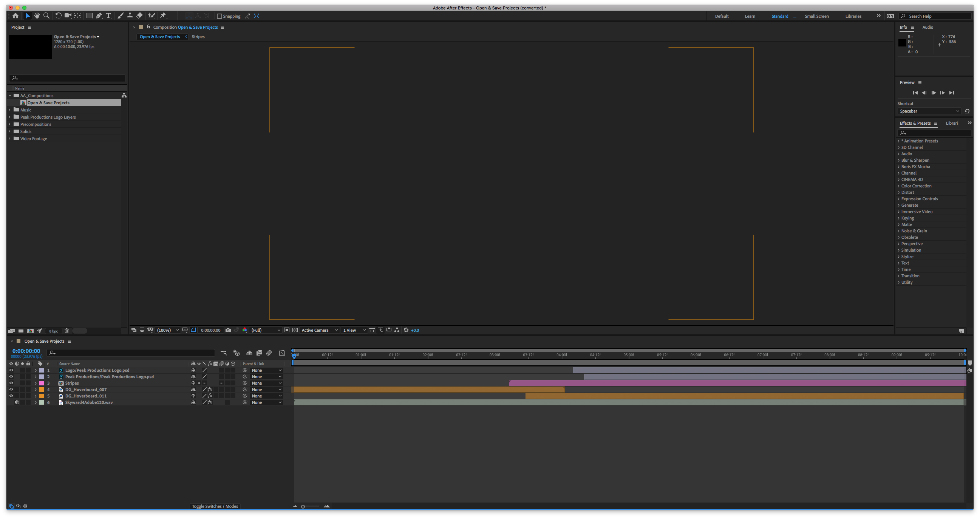Enable the Snapping checkbox
The height and width of the screenshot is (518, 980).
tap(219, 16)
